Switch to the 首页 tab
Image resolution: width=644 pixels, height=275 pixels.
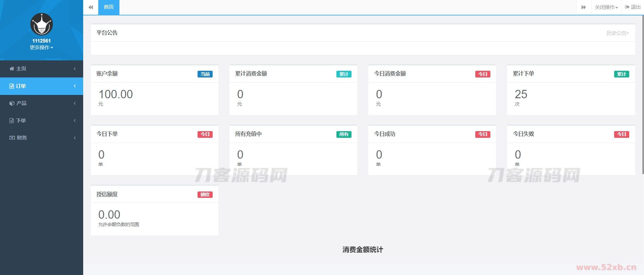pos(109,7)
